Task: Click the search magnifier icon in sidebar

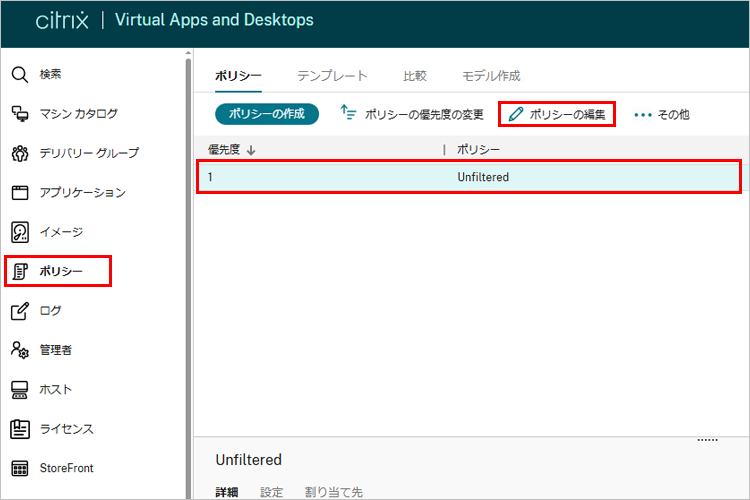Action: pyautogui.click(x=20, y=75)
